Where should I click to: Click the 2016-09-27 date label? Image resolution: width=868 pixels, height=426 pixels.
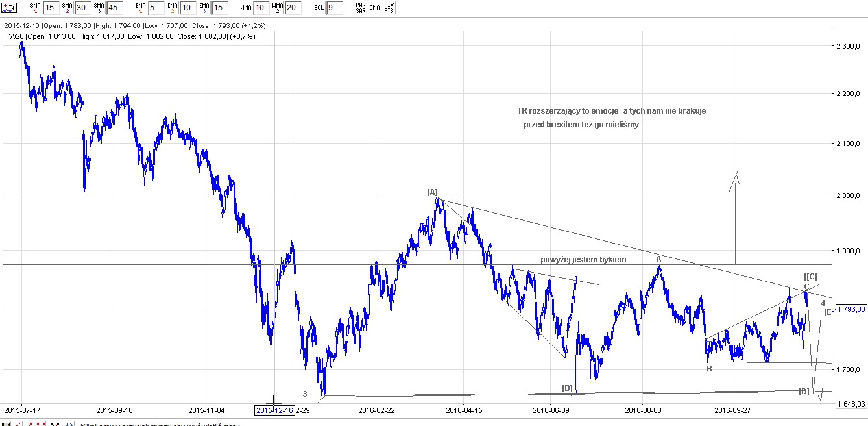(732, 410)
